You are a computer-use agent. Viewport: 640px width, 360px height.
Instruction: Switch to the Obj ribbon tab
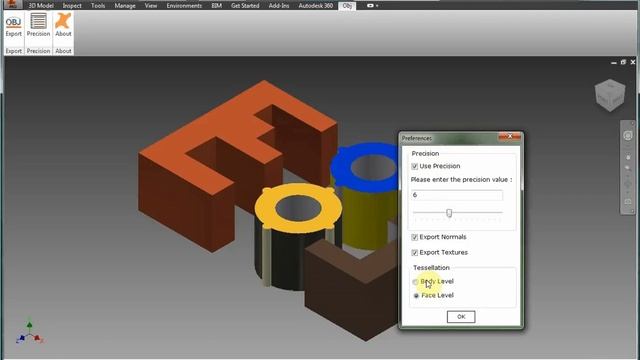point(347,6)
